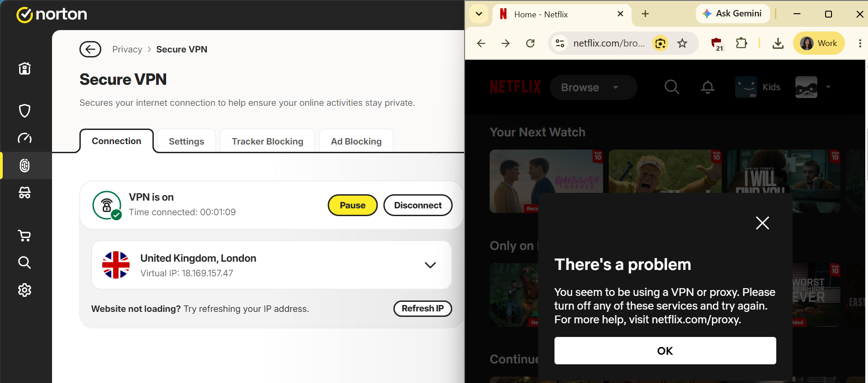
Task: Click Time connected: 00:01:09 text
Action: click(x=182, y=212)
